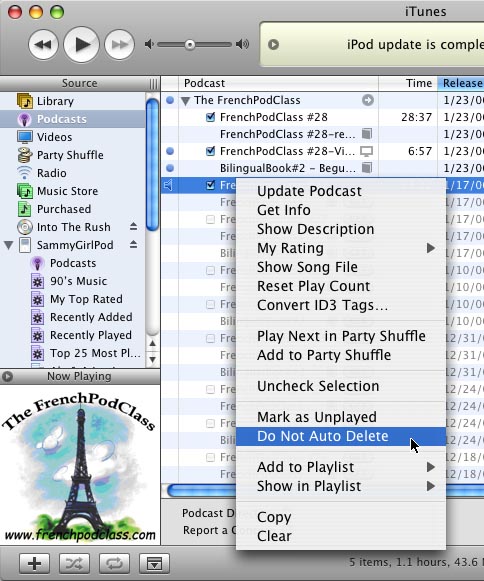
Task: Choose Show Song File
Action: (x=341, y=267)
